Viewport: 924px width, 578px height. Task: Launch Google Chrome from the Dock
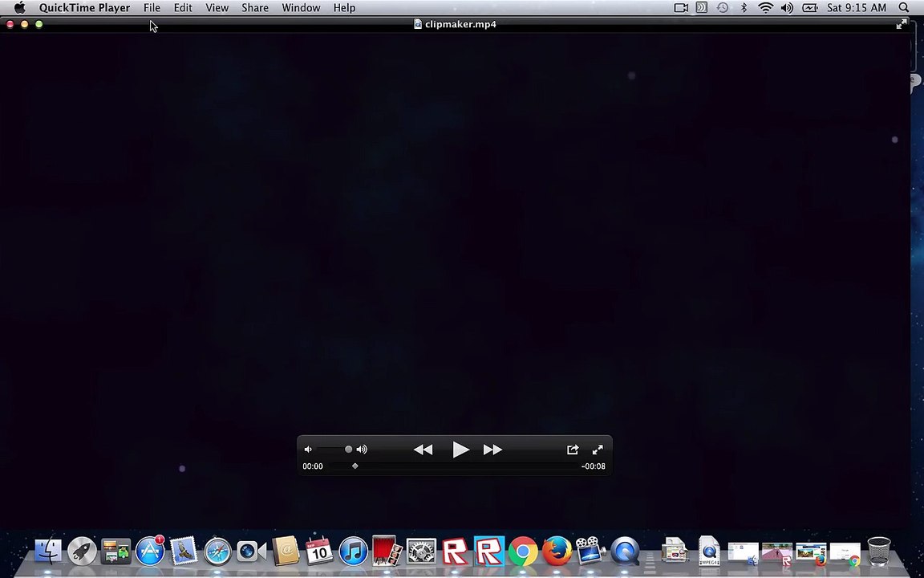[x=523, y=552]
